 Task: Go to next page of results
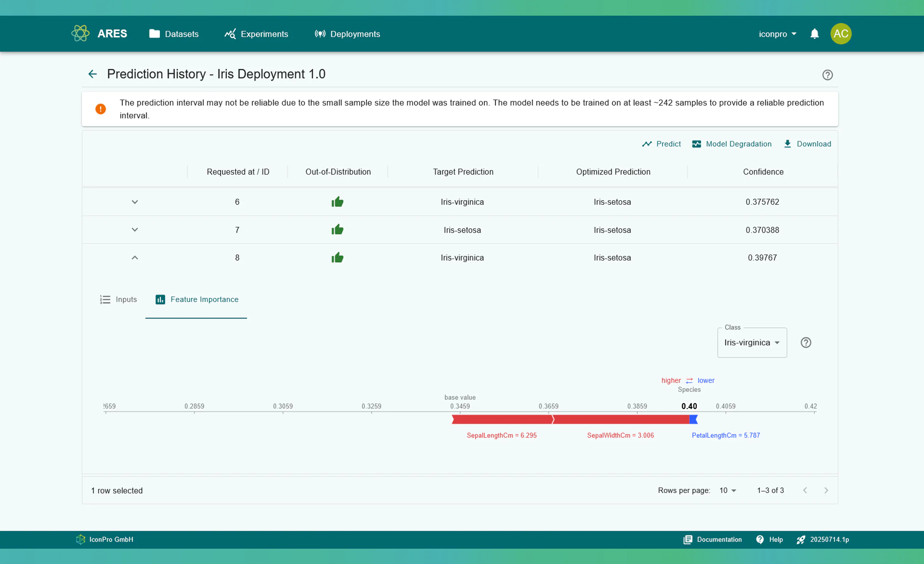826,490
